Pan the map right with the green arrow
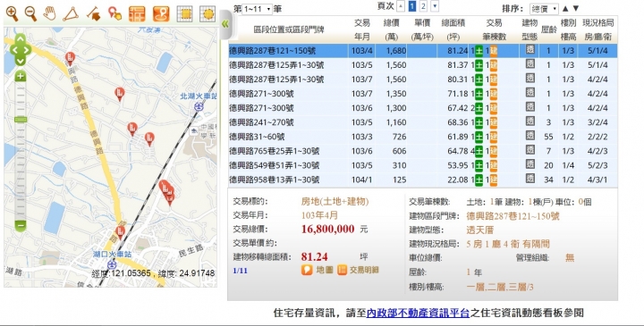Viewport: 644px width, 326px height. click(27, 50)
